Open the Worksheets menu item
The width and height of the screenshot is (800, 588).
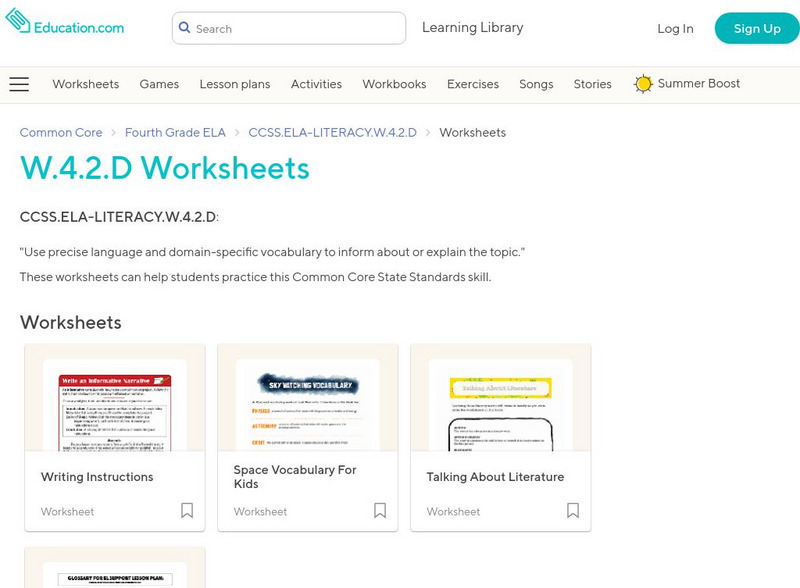click(85, 84)
